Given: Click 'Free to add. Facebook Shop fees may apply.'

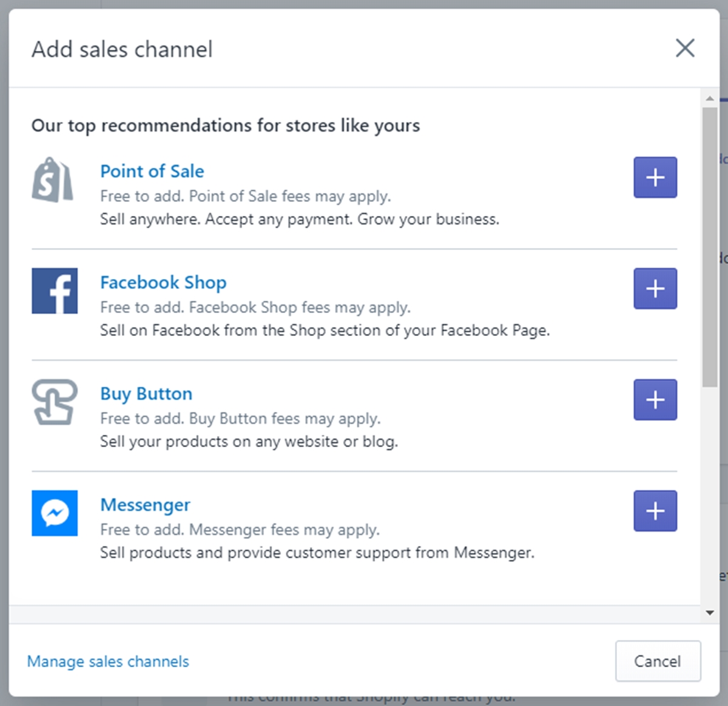Looking at the screenshot, I should point(255,308).
